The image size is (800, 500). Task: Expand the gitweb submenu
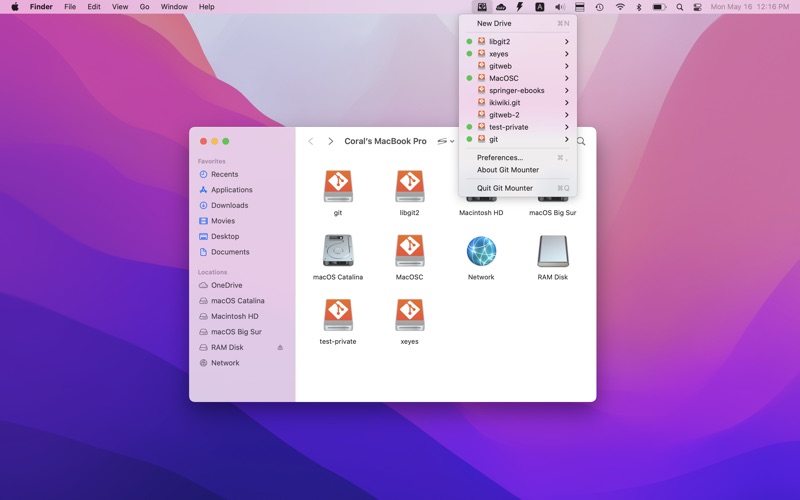[566, 66]
